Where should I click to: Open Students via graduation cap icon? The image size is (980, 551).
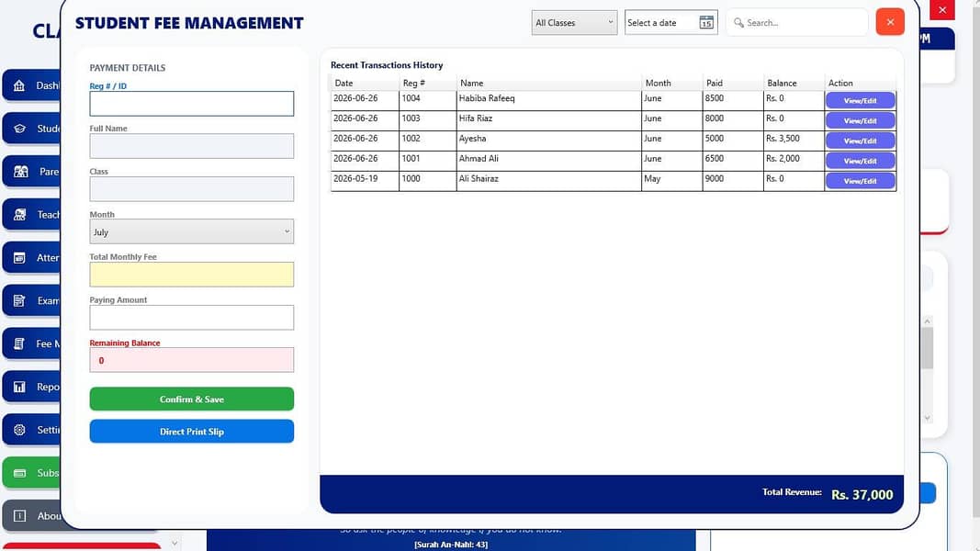pyautogui.click(x=19, y=129)
